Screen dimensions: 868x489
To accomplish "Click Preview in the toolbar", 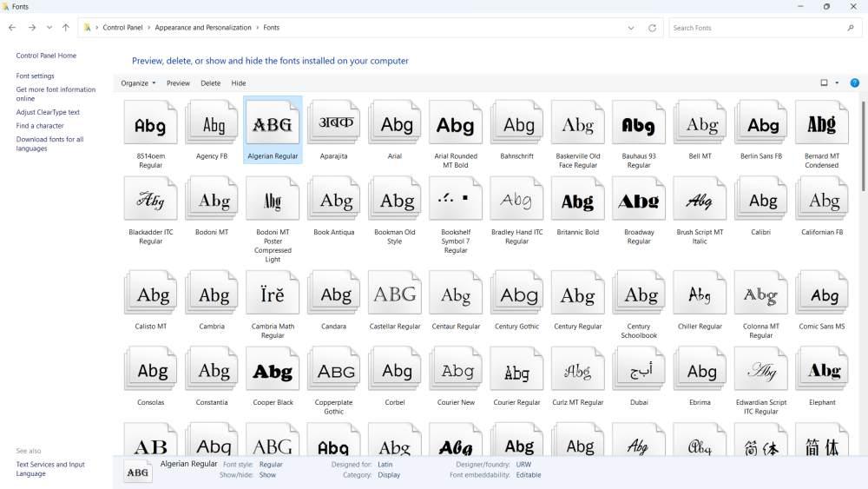I will (178, 83).
